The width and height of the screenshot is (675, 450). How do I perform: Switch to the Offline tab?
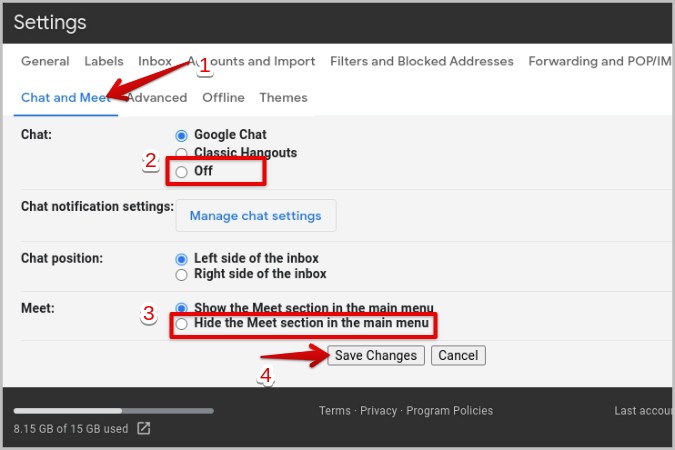pos(223,98)
